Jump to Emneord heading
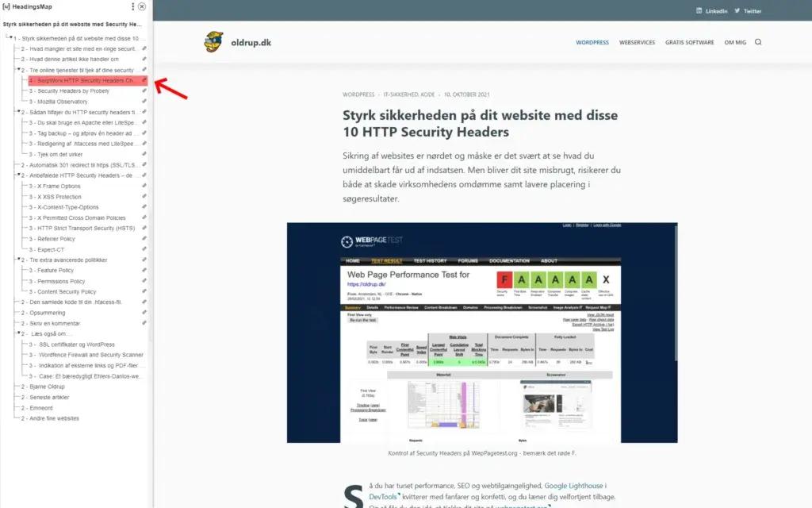This screenshot has width=812, height=508. click(36, 408)
